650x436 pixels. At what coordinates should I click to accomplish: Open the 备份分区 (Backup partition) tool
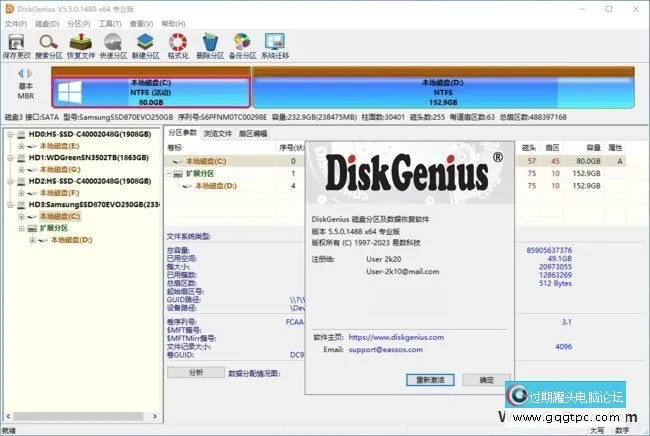243,46
